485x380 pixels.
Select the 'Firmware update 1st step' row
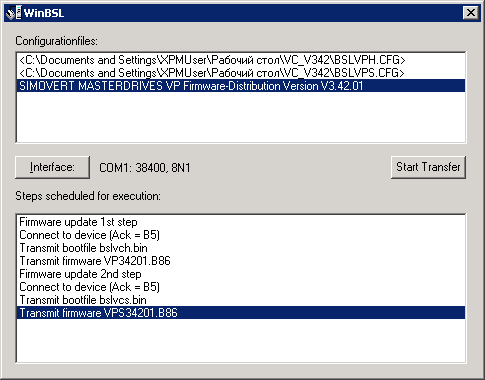pos(241,222)
